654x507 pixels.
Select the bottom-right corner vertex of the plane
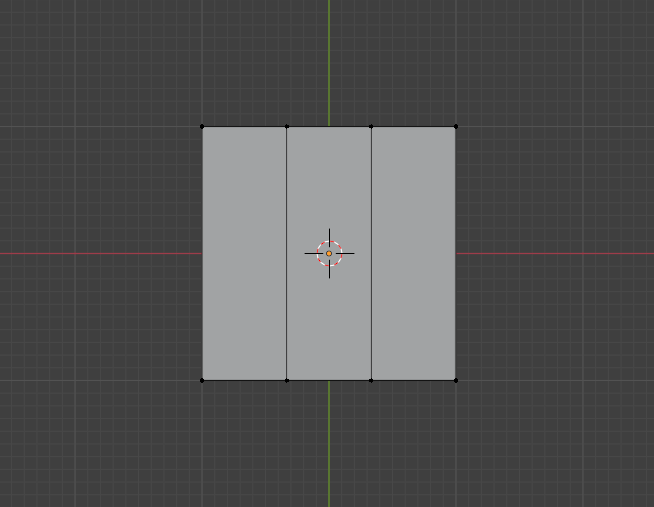pos(456,380)
